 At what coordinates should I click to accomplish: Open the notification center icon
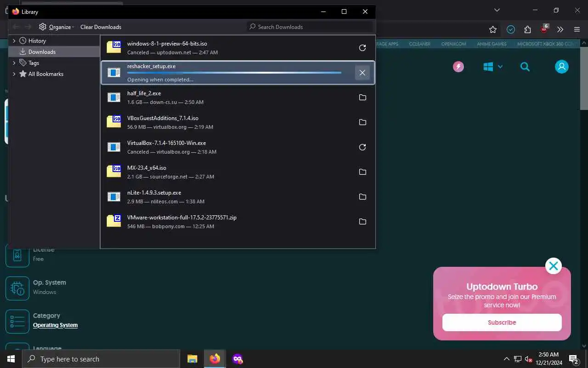[x=574, y=359]
